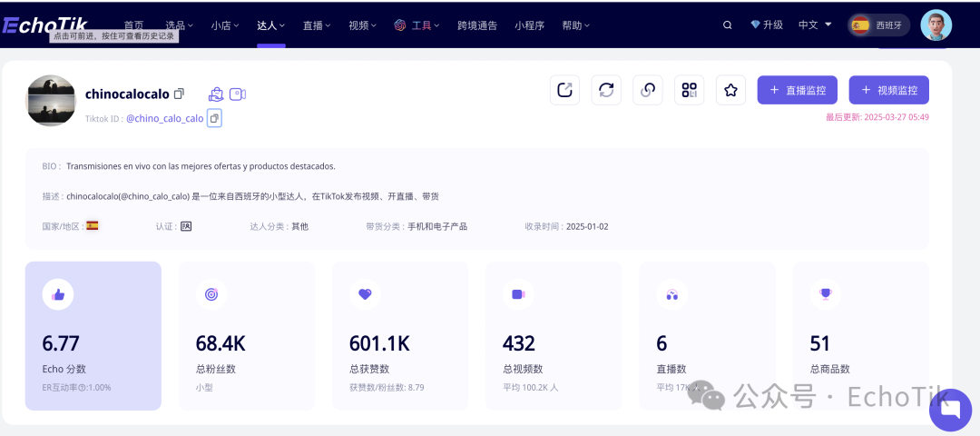Screen dimensions: 980x436
Task: Open the 中文 language dropdown
Action: pos(815,25)
